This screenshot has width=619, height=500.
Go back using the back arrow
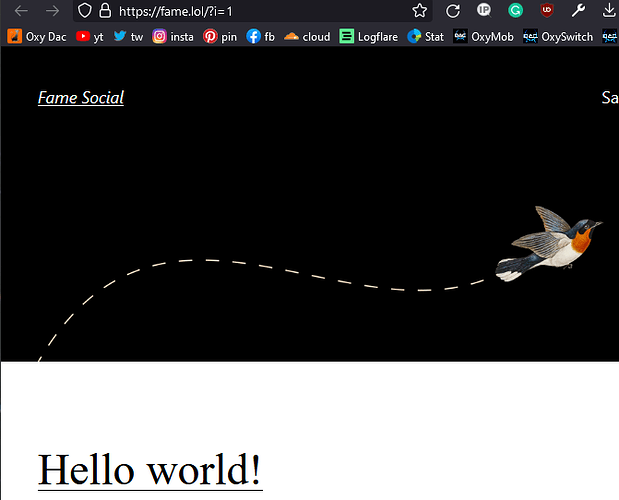coord(21,11)
